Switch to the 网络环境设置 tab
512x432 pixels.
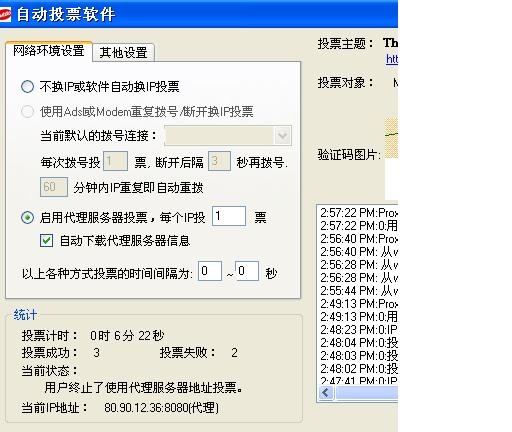49,51
